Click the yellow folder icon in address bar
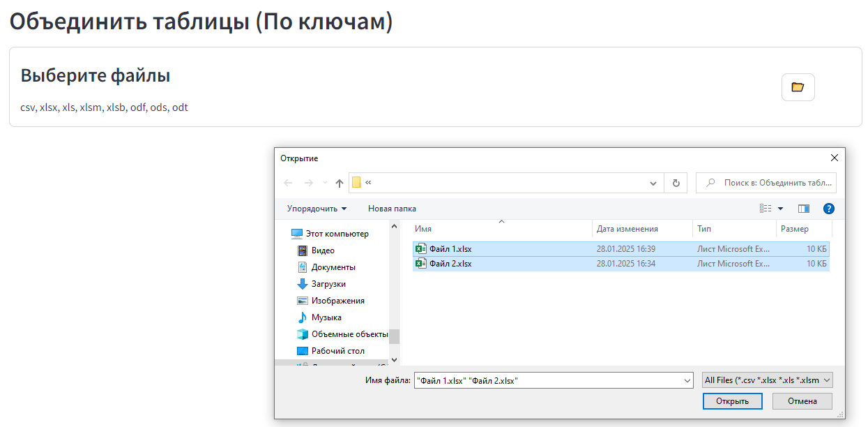The image size is (868, 427). pos(356,183)
